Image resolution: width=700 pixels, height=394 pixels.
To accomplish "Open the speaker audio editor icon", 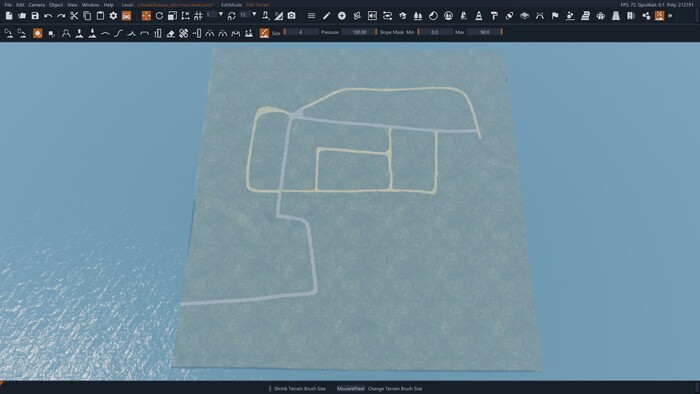I will tap(372, 16).
